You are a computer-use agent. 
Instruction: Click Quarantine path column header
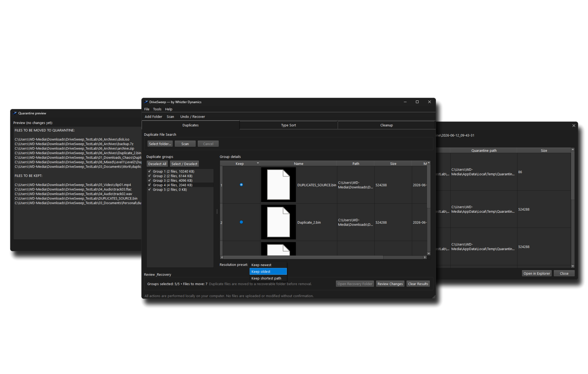coord(483,150)
